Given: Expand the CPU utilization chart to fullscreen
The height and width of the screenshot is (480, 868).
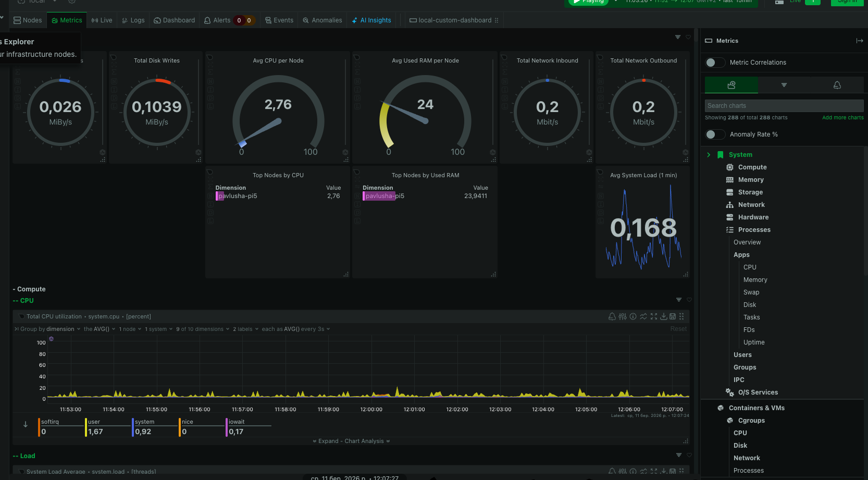Looking at the screenshot, I should coord(654,316).
